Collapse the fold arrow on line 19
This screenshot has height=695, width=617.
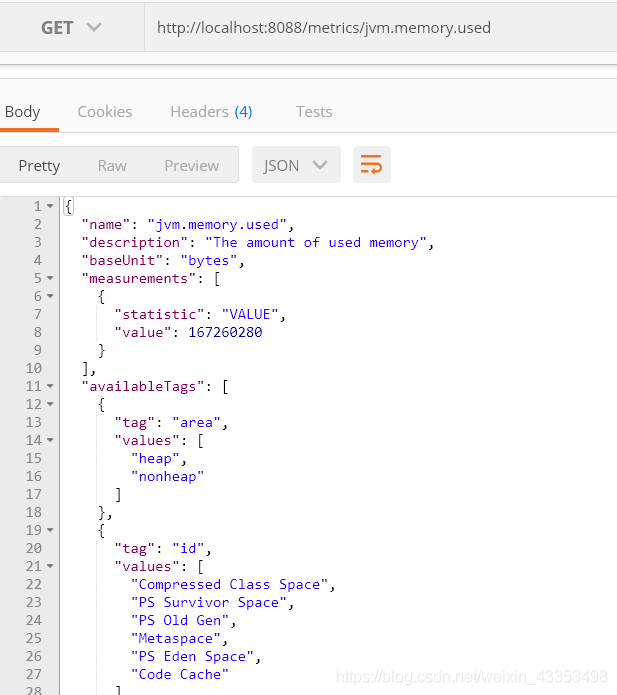[x=50, y=530]
